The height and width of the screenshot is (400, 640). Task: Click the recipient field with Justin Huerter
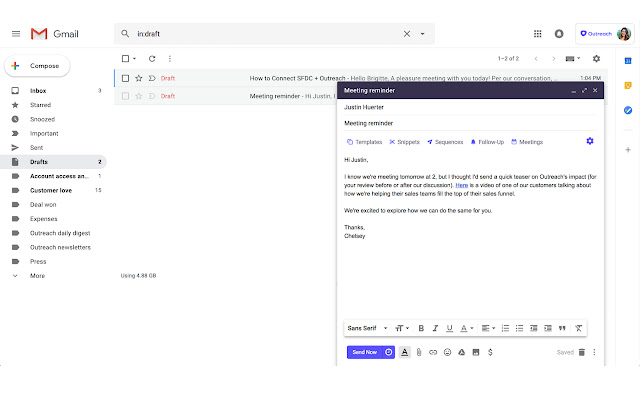coord(470,107)
